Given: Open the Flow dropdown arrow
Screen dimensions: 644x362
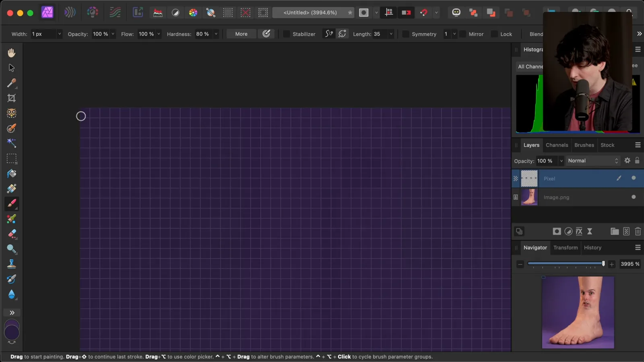Looking at the screenshot, I should click(x=159, y=34).
